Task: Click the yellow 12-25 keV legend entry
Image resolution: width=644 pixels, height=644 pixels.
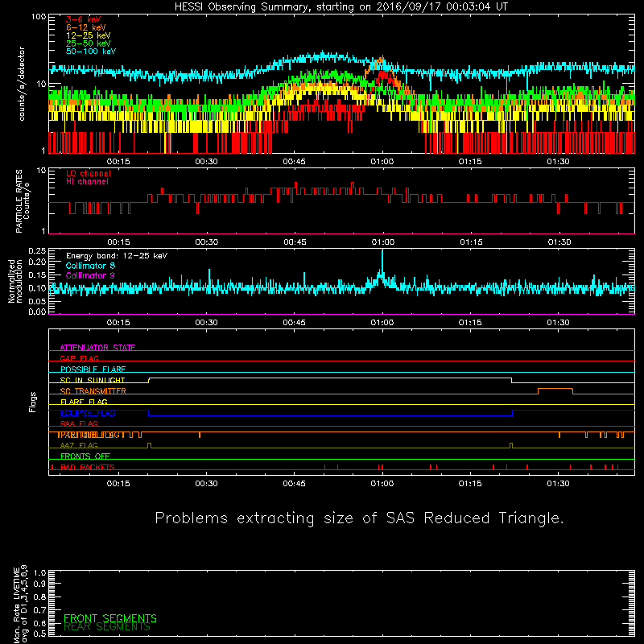Action: [88, 35]
